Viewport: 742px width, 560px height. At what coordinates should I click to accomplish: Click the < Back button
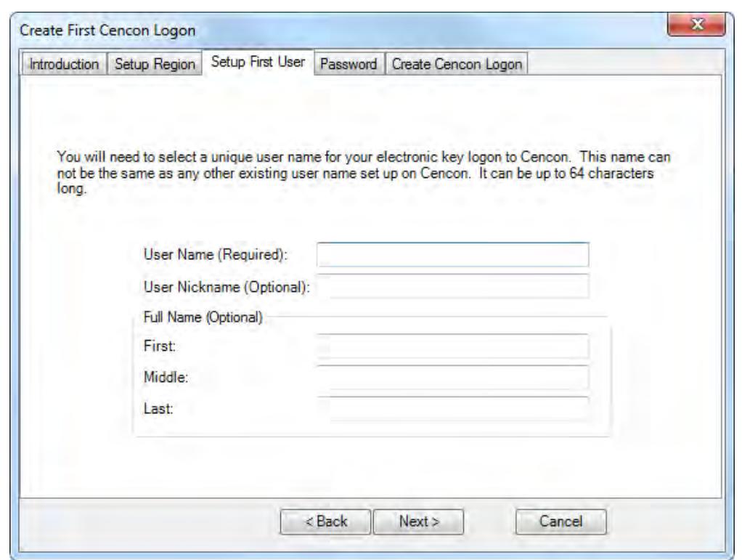(x=325, y=522)
